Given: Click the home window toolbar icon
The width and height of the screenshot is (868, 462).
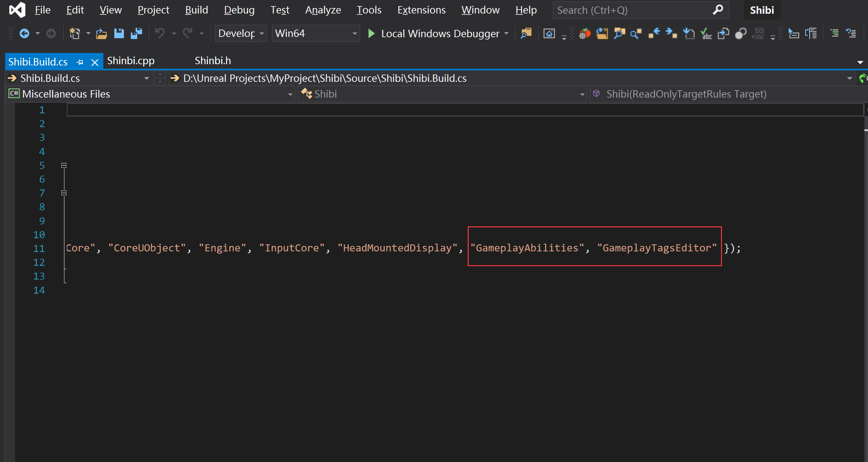Looking at the screenshot, I should [549, 33].
